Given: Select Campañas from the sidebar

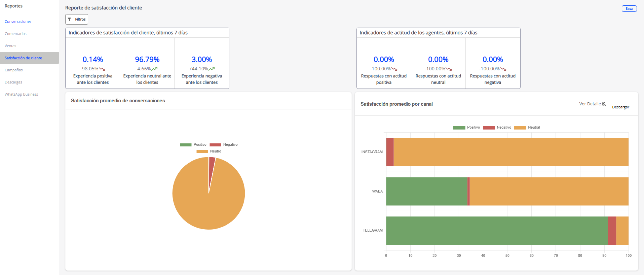Looking at the screenshot, I should [14, 70].
